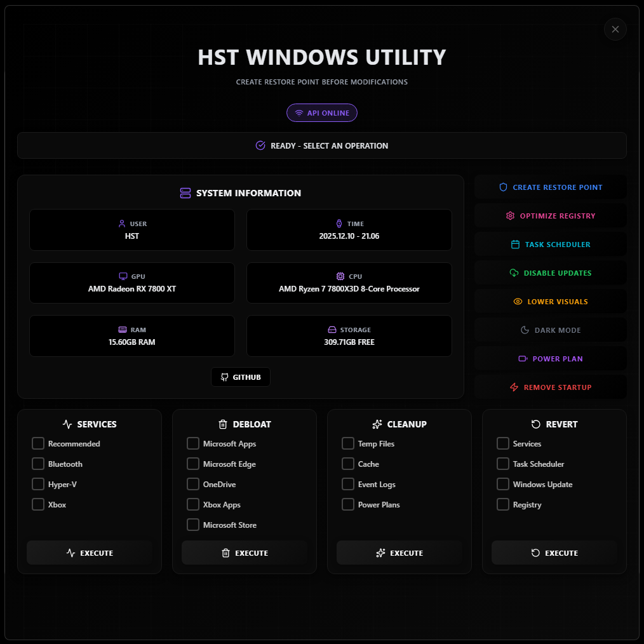The width and height of the screenshot is (644, 644).
Task: Click the trash icon in the Debloat header
Action: 223,424
